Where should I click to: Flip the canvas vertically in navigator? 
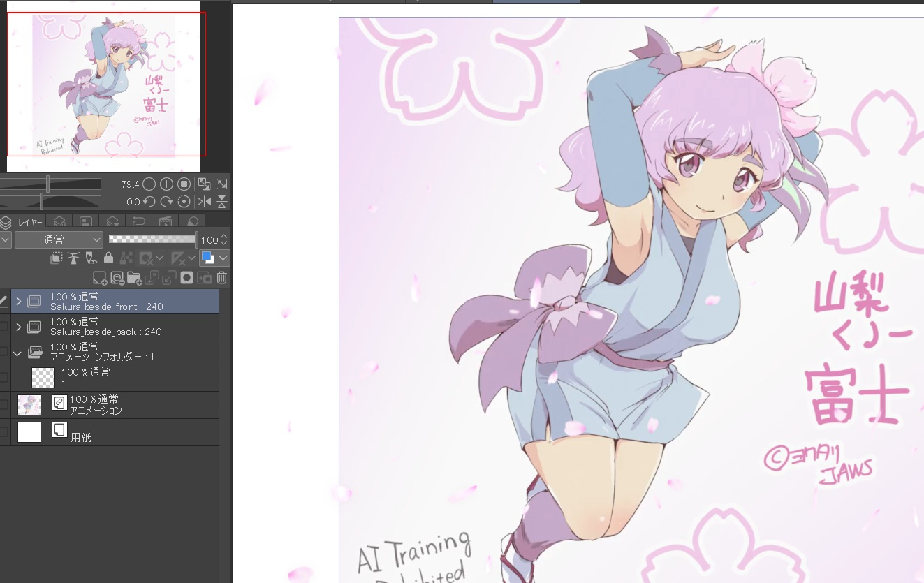[221, 202]
